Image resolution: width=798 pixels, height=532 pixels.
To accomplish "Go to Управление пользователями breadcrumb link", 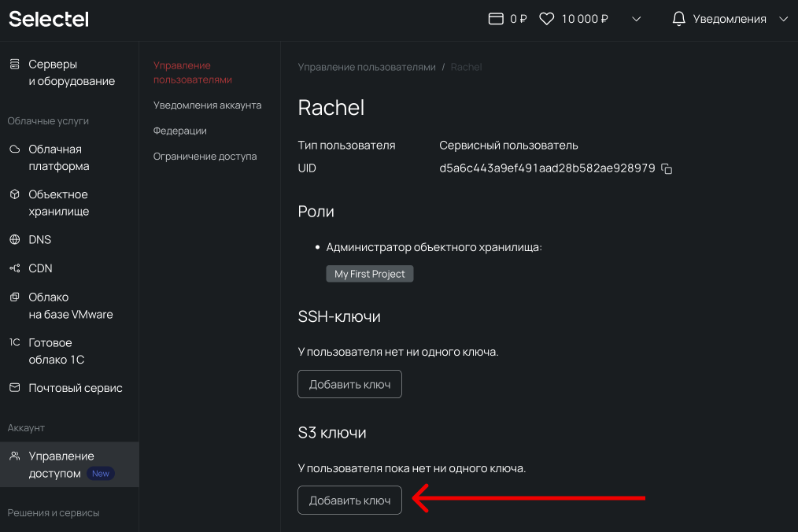I will click(367, 67).
